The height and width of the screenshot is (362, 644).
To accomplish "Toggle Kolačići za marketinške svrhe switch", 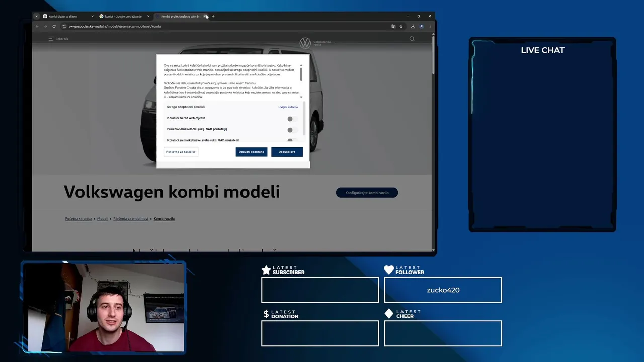I will click(292, 141).
